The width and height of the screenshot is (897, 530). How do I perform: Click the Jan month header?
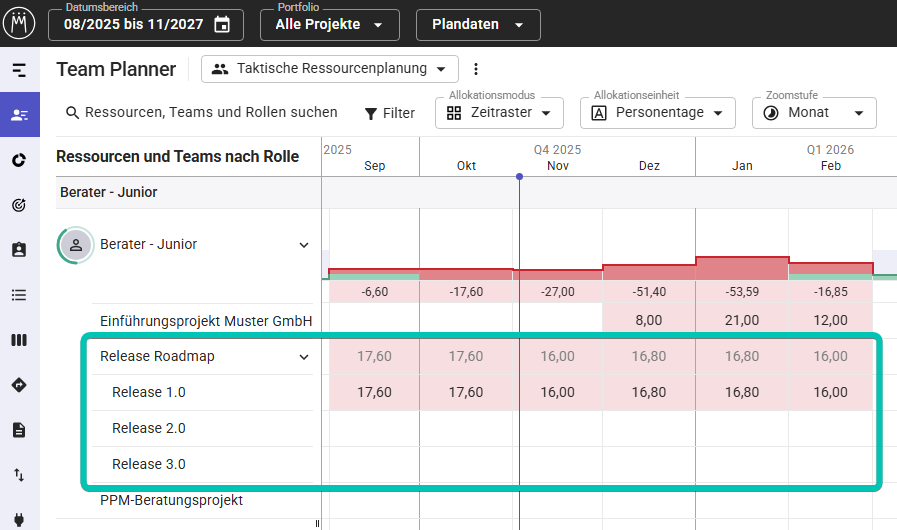[x=742, y=166]
